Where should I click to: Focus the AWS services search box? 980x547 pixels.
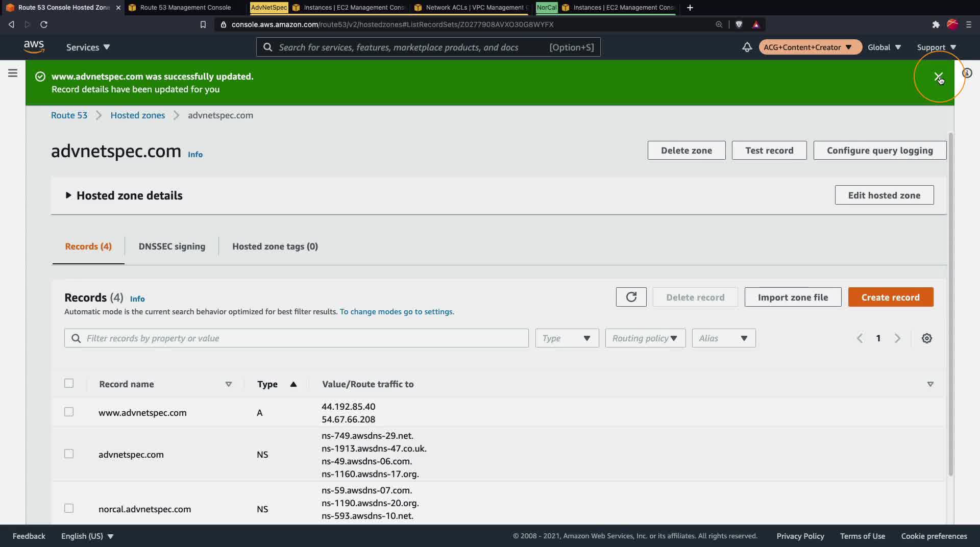428,47
